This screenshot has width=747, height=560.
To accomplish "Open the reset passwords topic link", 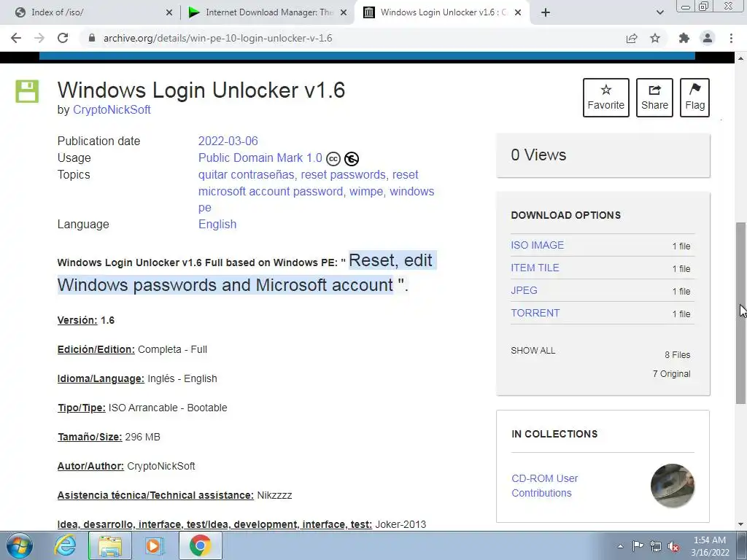I will pos(343,175).
